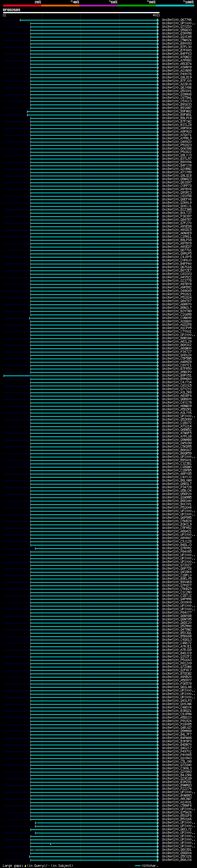The height and width of the screenshot is (868, 197).
Task: Click label UniRef100_B8LPC8
Action: [x=177, y=118]
